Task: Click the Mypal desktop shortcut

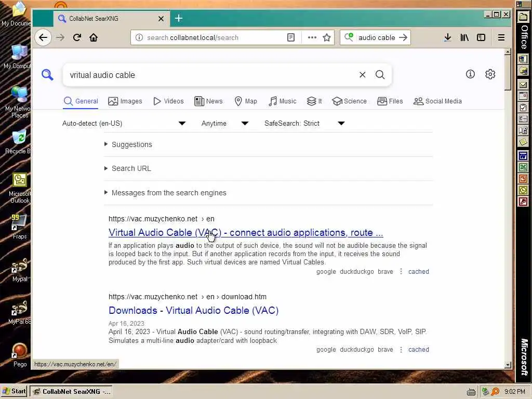Action: point(19,270)
